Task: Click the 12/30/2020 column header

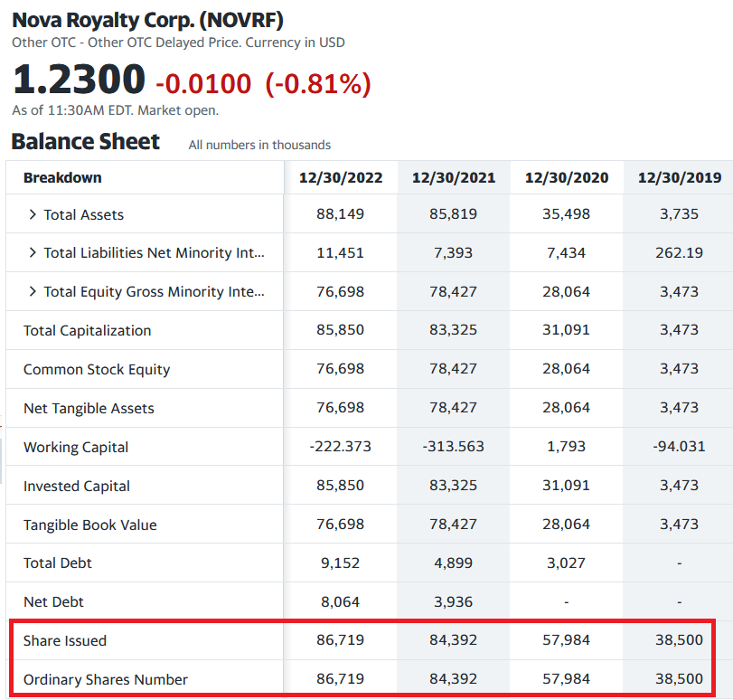Action: pos(566,177)
